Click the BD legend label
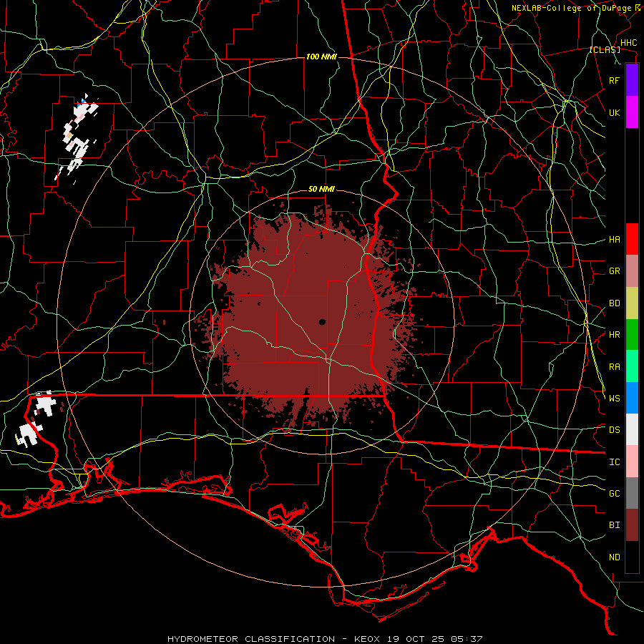 point(615,303)
